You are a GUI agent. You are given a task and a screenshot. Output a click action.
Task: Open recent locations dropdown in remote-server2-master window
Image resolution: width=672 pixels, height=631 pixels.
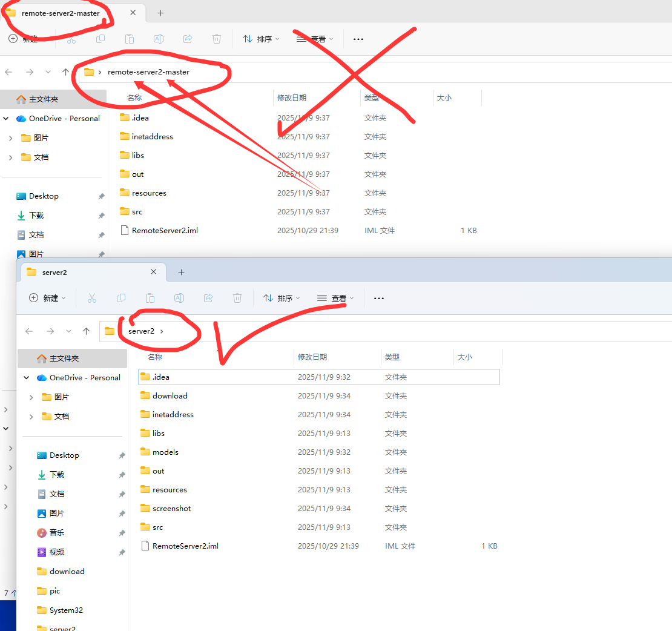[x=48, y=72]
